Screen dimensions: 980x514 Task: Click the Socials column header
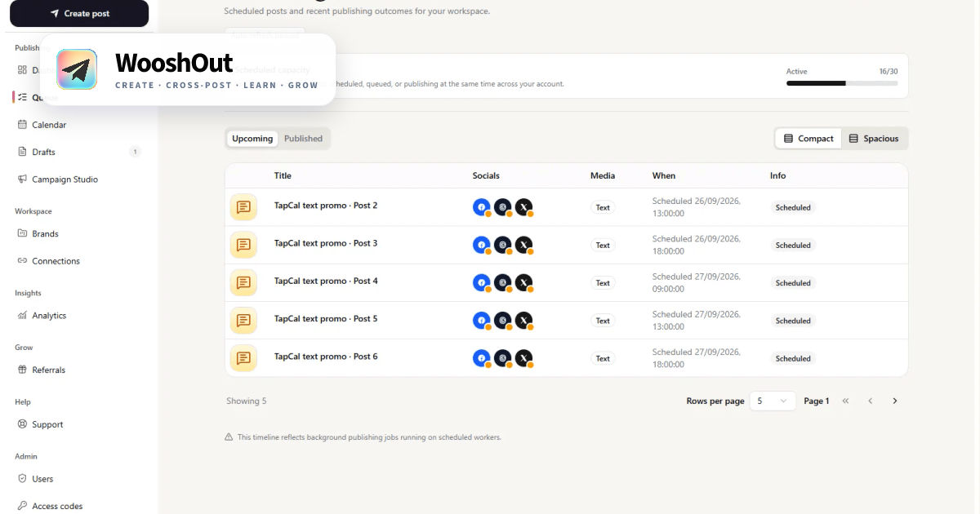pyautogui.click(x=486, y=175)
